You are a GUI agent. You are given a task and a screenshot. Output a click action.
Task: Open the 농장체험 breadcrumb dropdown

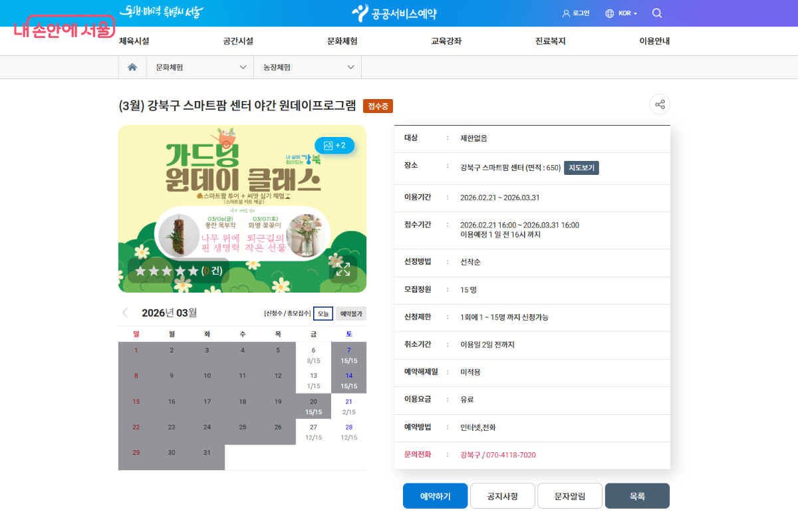click(307, 66)
